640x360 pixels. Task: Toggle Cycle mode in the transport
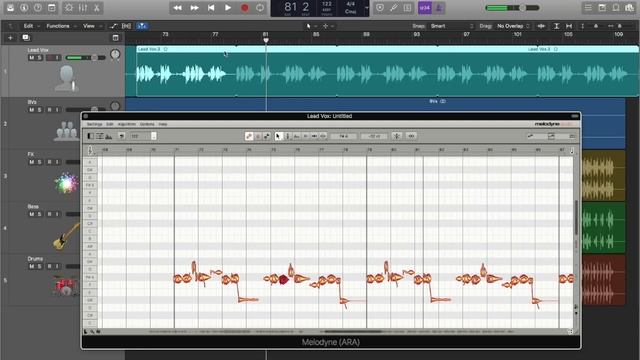click(260, 8)
